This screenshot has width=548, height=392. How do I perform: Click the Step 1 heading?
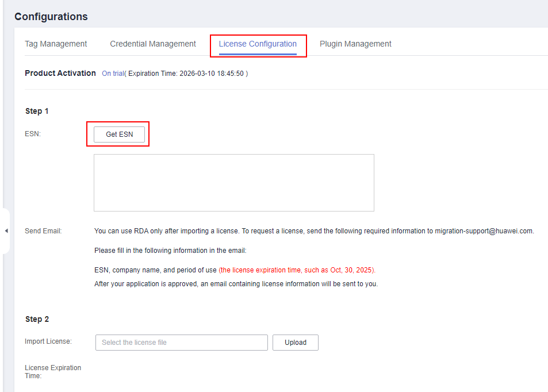37,111
